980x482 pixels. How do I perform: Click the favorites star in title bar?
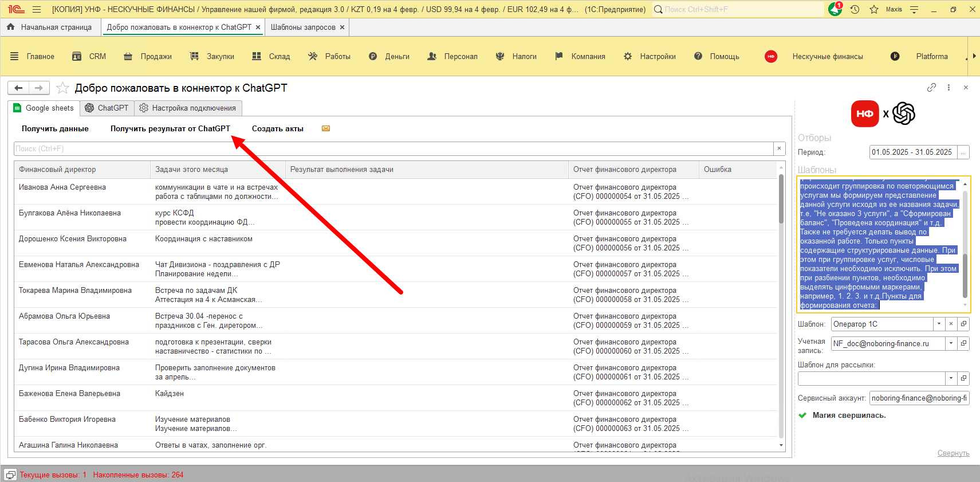[873, 9]
